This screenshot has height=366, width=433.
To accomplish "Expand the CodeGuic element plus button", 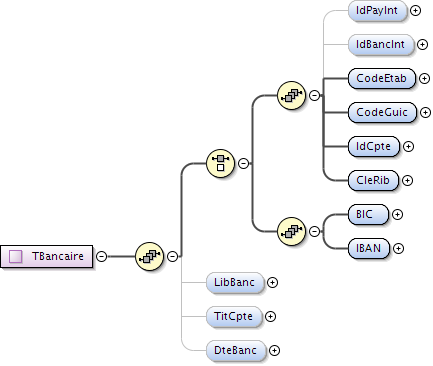I will click(425, 113).
